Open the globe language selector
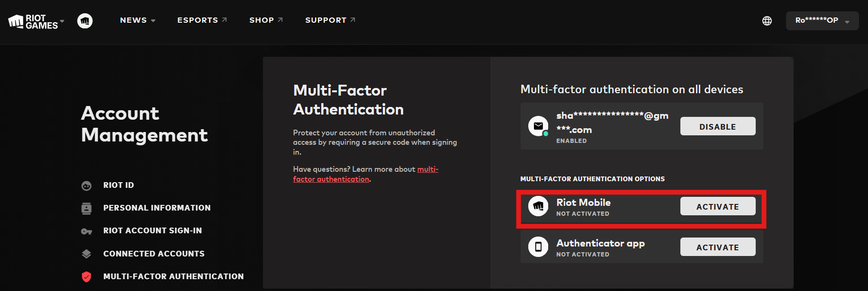 coord(767,21)
